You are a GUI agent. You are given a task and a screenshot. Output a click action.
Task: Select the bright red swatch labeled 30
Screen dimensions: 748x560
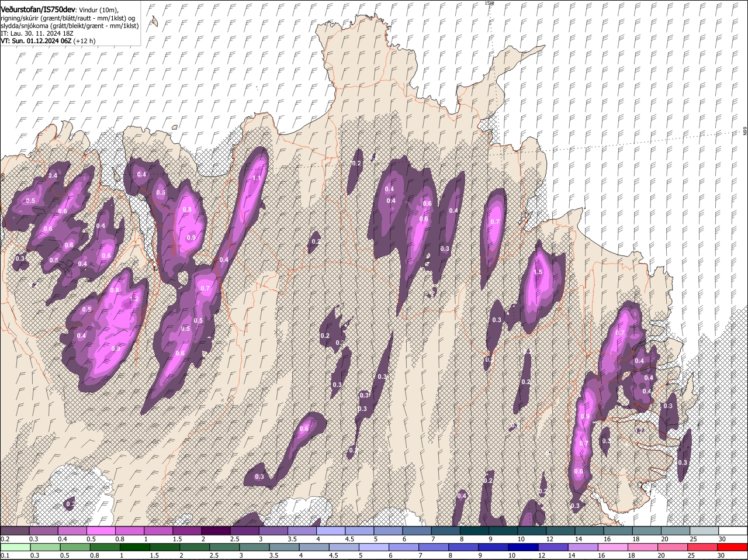coord(732,547)
